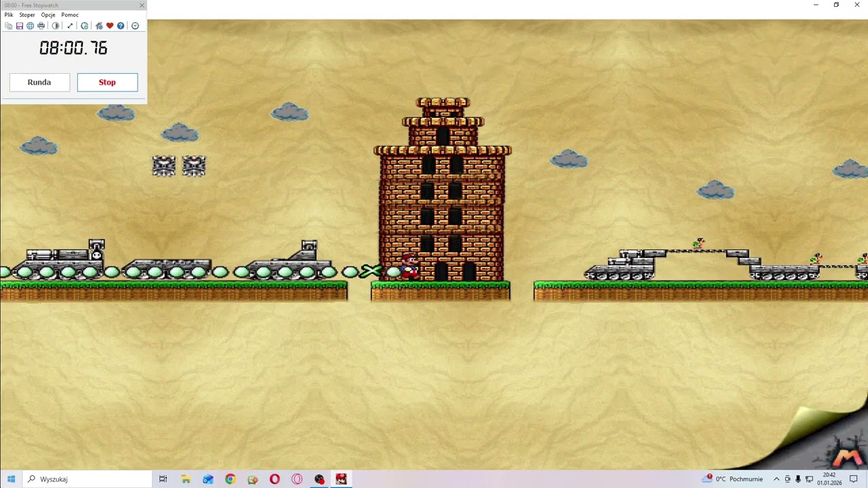868x488 pixels.
Task: Open the 0°C Pochmurnie weather widget
Action: [x=732, y=479]
